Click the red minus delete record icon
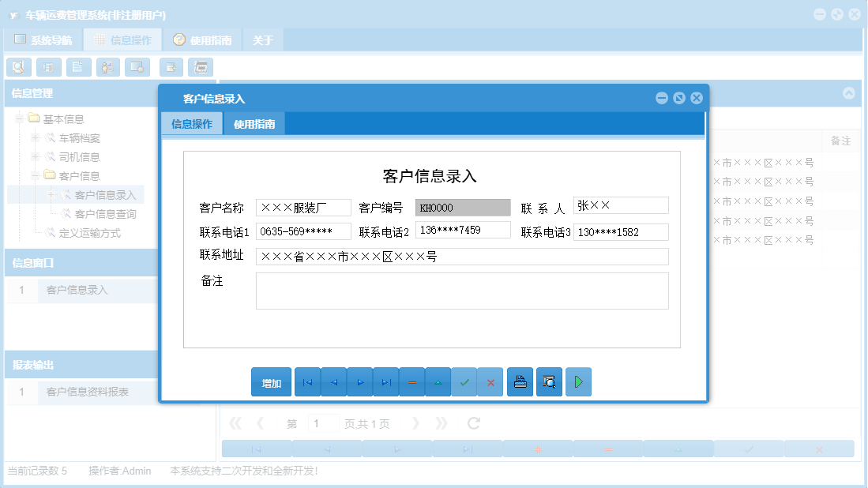 click(x=412, y=381)
